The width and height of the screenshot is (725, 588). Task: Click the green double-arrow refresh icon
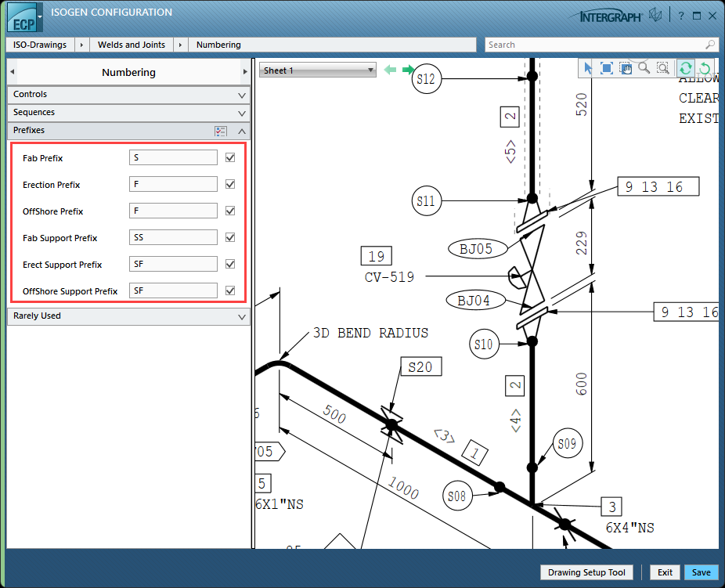685,69
